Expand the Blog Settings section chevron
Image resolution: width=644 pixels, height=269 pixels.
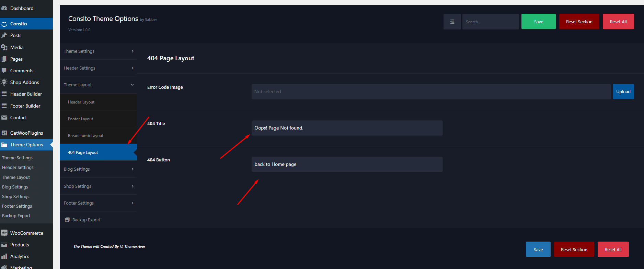[x=133, y=169]
